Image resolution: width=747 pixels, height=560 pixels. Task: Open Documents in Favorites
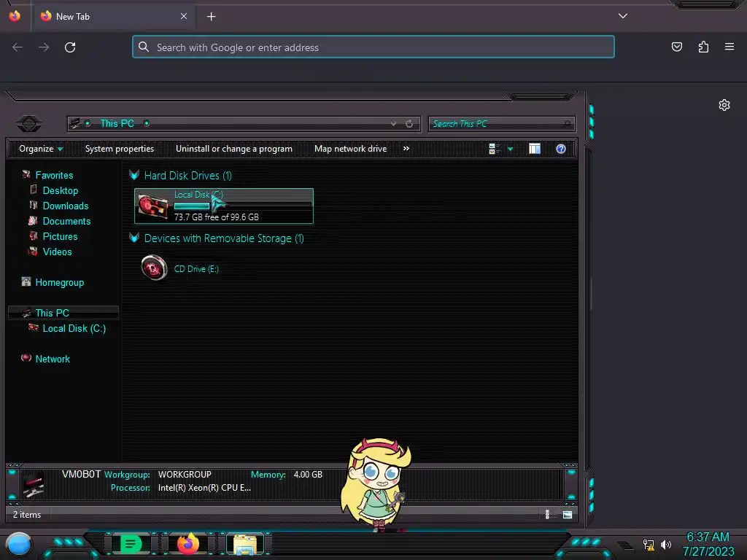coord(66,221)
